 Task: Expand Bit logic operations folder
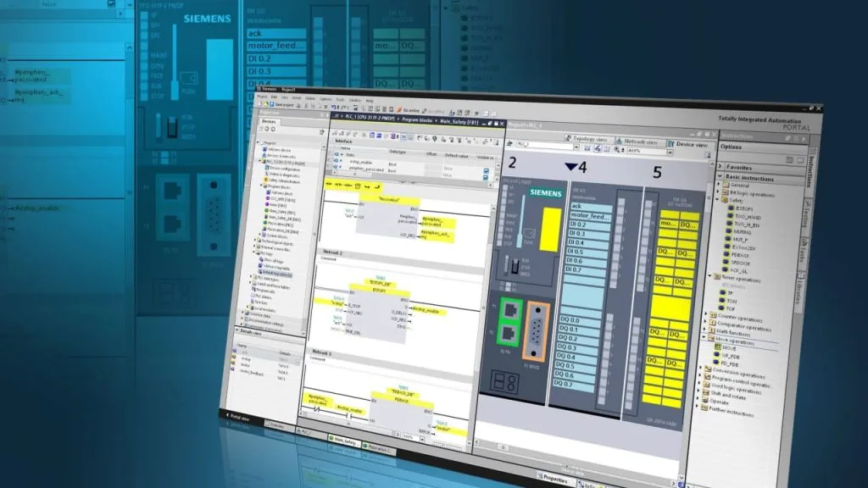pyautogui.click(x=718, y=192)
